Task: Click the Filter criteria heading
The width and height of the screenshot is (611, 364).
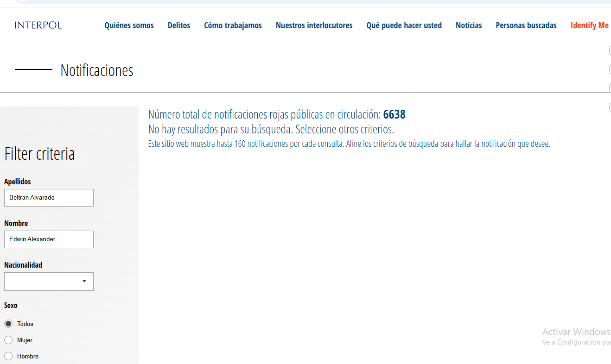Action: 39,154
